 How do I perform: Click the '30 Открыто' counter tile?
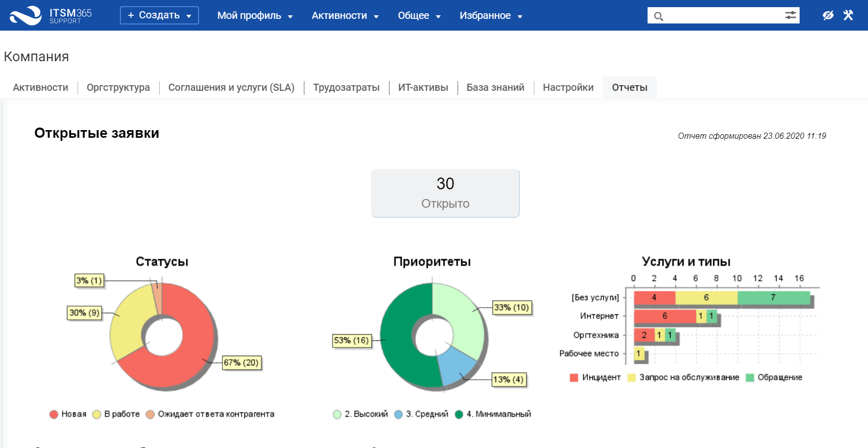(445, 193)
